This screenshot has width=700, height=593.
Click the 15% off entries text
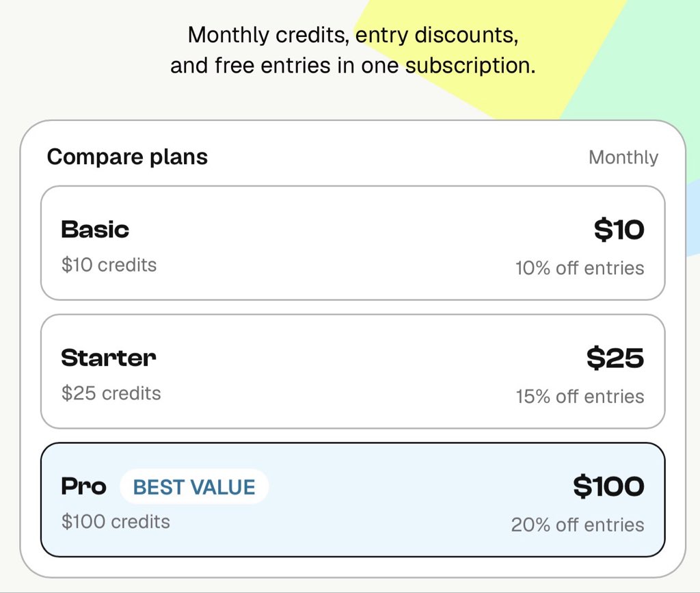pos(580,396)
